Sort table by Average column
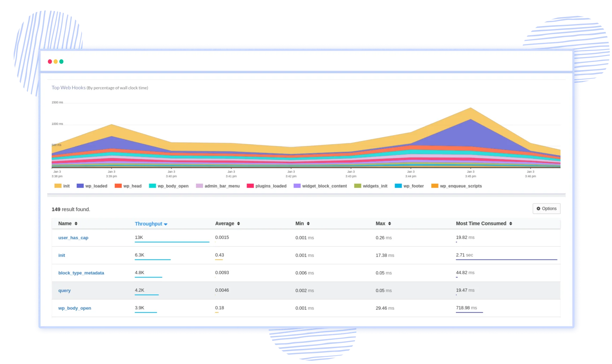This screenshot has height=364, width=612. [227, 224]
